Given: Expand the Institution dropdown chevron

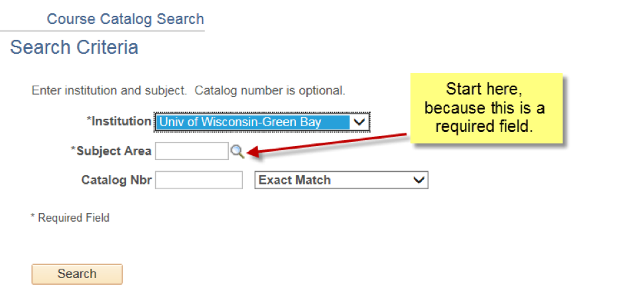Looking at the screenshot, I should (x=359, y=122).
